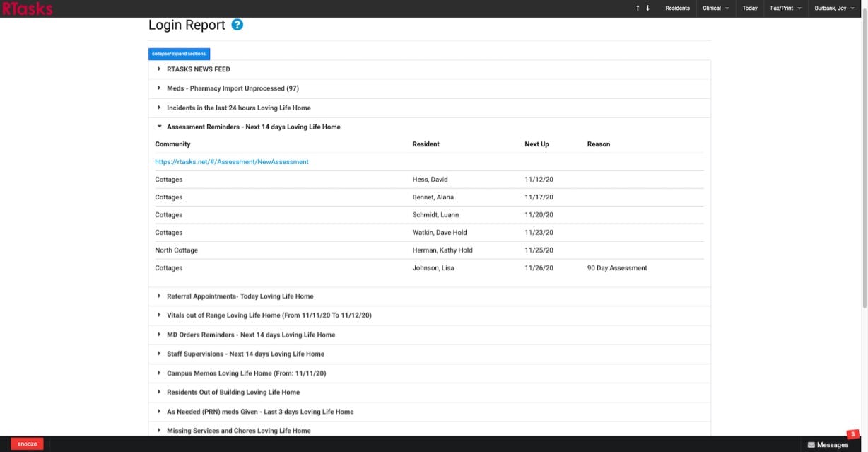Image resolution: width=868 pixels, height=452 pixels.
Task: Click the RTasks logo
Action: click(x=26, y=8)
